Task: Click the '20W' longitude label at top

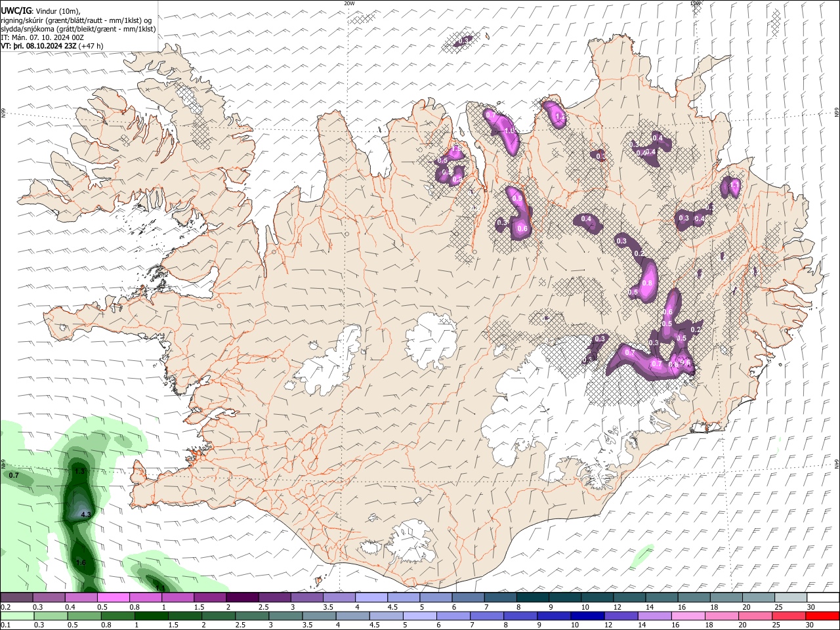Action: tap(350, 3)
